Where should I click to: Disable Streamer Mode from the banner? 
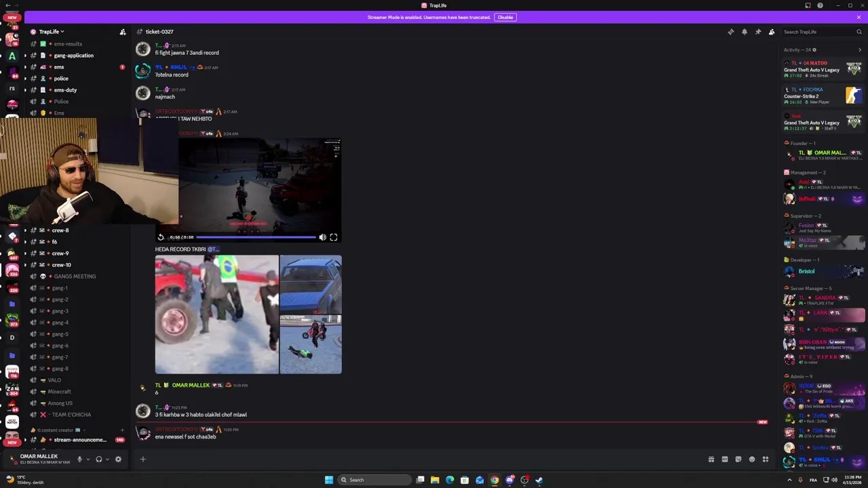point(505,17)
